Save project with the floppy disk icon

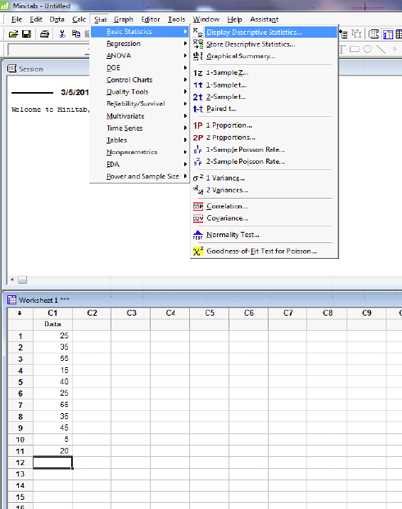click(x=26, y=34)
